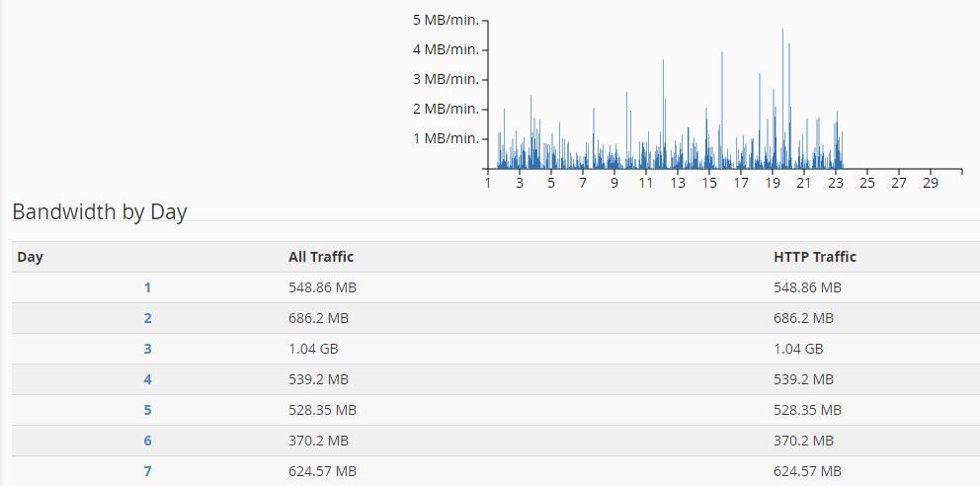Click the All Traffic column header
Viewport: 980px width, 486px height.
pyautogui.click(x=321, y=257)
